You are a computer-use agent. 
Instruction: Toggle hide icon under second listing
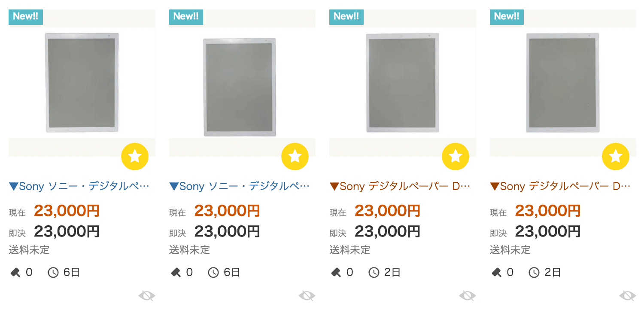point(307,296)
